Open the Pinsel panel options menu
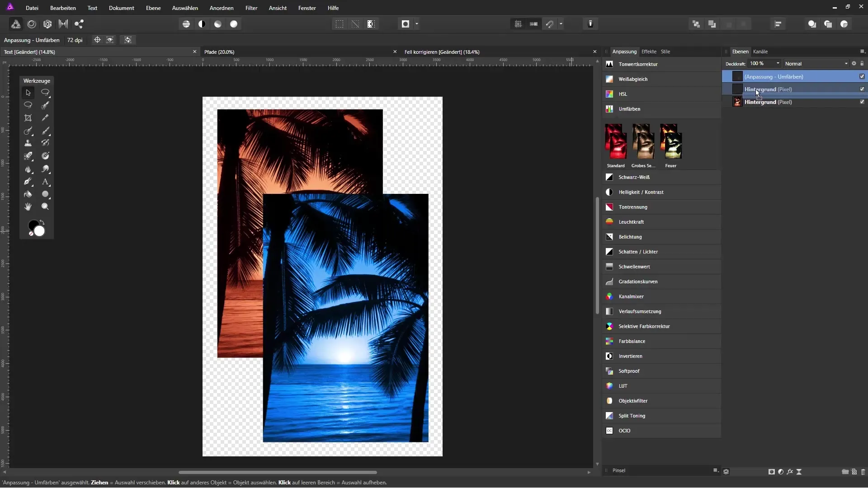 point(715,470)
